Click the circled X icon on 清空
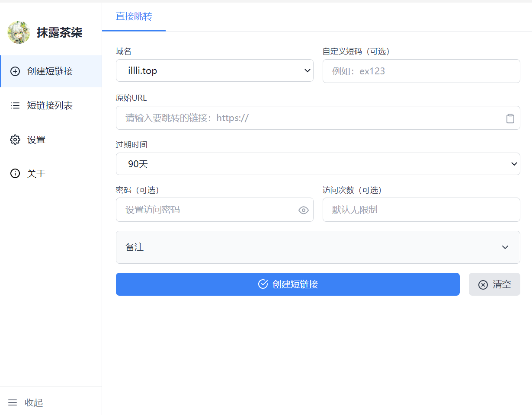The height and width of the screenshot is (415, 532). point(483,284)
